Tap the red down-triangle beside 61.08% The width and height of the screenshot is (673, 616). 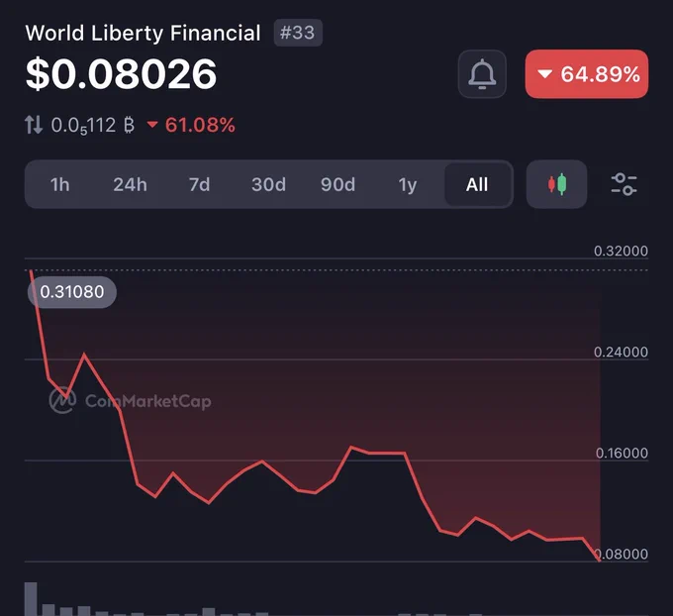pos(152,125)
